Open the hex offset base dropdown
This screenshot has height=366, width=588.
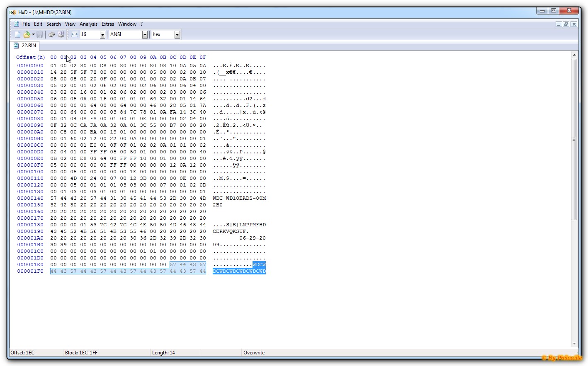coord(177,35)
